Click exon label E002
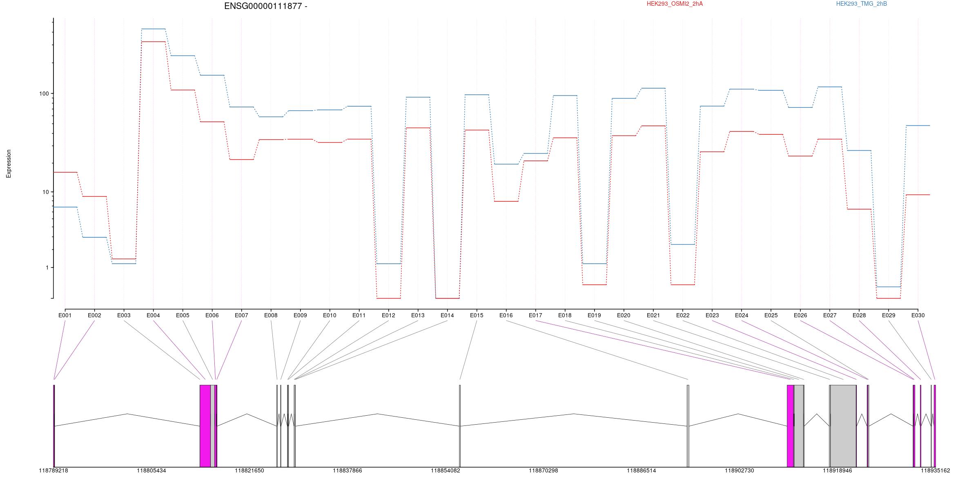 coord(94,315)
